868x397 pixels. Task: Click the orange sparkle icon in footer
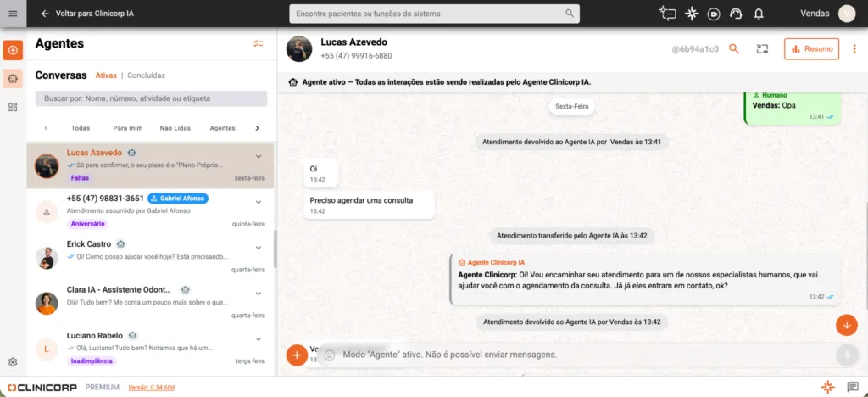point(827,387)
